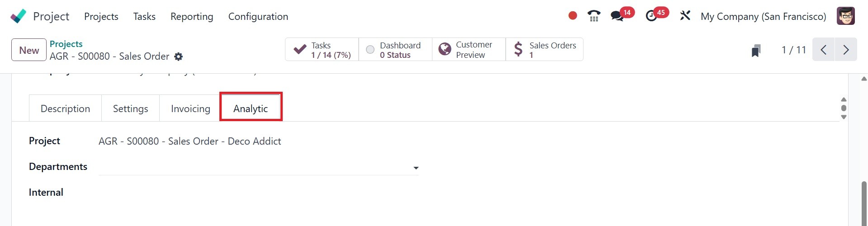868x226 pixels.
Task: Open the Configuration menu
Action: [x=258, y=17]
